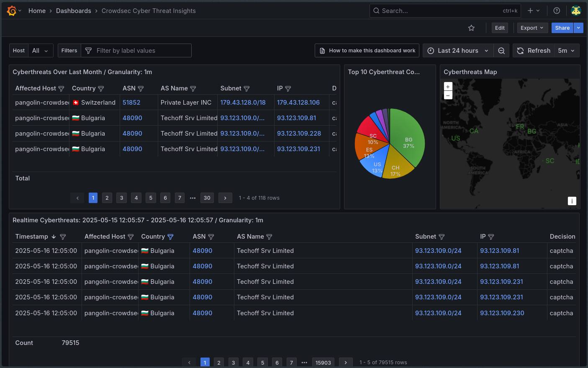
Task: Mark dashboard as favorite with star icon
Action: pyautogui.click(x=471, y=28)
